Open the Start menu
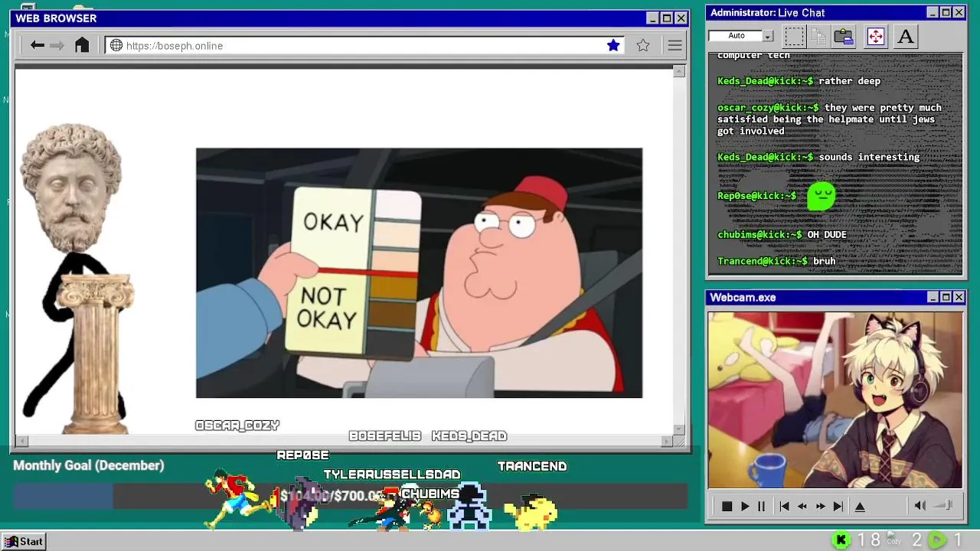Screen dimensions: 980x551 (24, 541)
